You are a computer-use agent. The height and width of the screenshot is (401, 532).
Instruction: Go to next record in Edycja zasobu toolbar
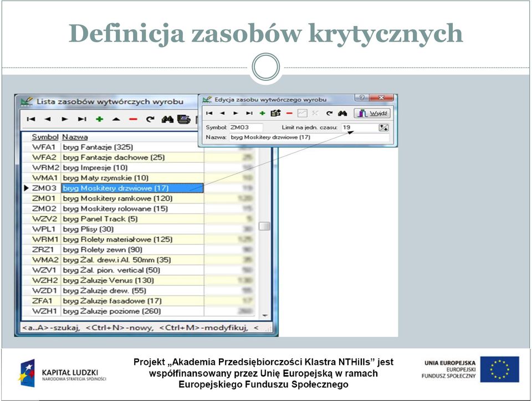pyautogui.click(x=236, y=113)
